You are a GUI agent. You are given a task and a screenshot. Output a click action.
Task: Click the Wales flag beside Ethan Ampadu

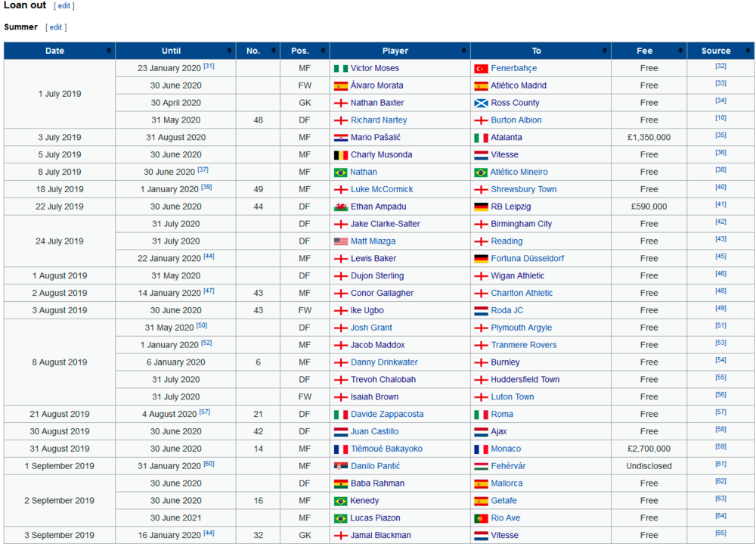tap(340, 207)
